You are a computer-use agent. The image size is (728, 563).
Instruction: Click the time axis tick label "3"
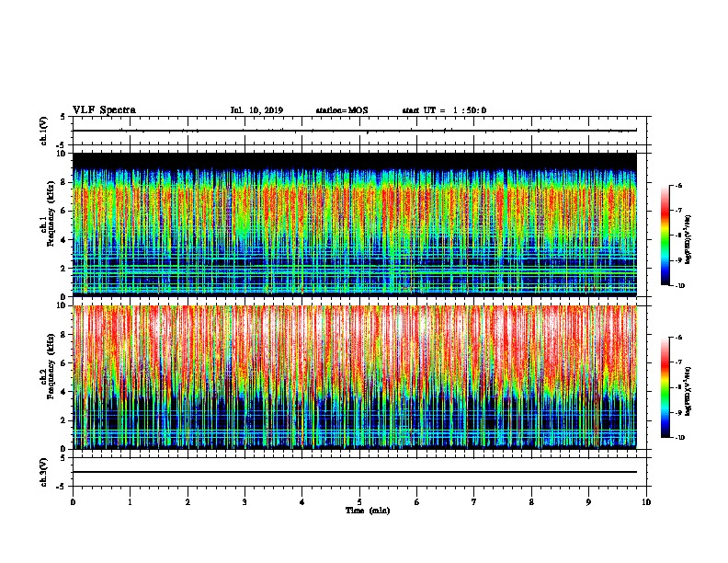[x=245, y=502]
